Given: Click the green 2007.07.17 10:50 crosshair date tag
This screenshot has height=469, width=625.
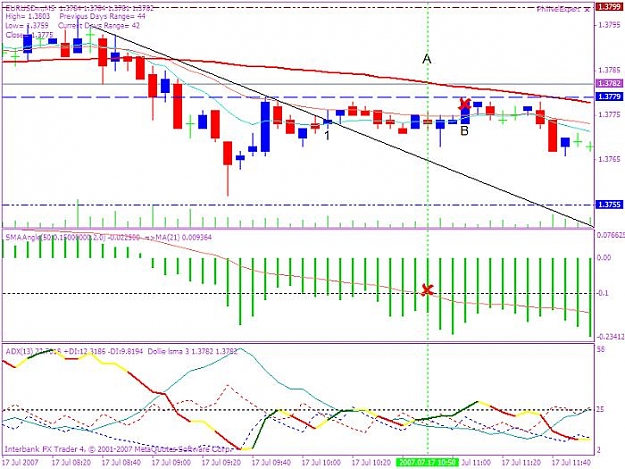Looking at the screenshot, I should pos(427,463).
